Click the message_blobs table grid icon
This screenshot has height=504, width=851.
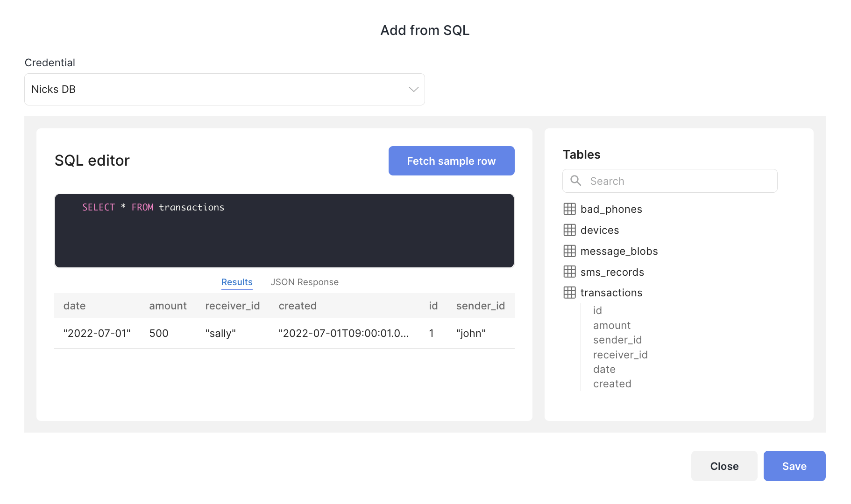pyautogui.click(x=569, y=251)
